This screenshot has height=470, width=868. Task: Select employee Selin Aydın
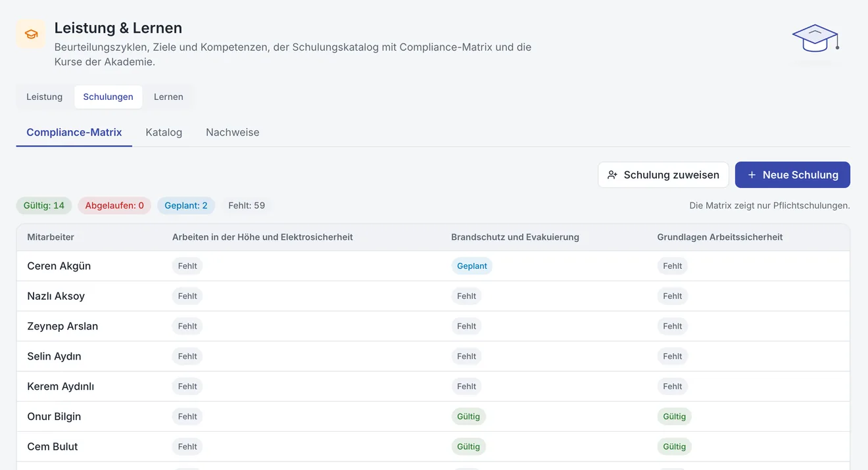(x=55, y=357)
